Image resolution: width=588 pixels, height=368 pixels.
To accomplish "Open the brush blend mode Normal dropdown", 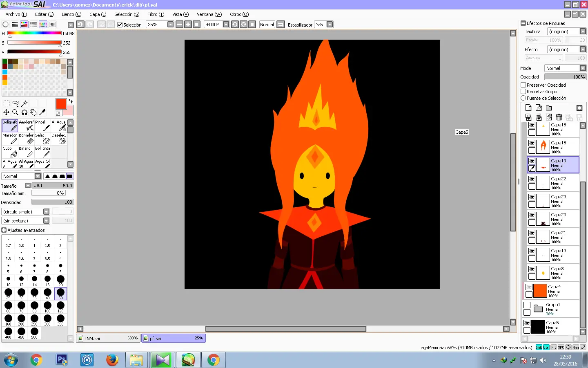I will coord(38,176).
